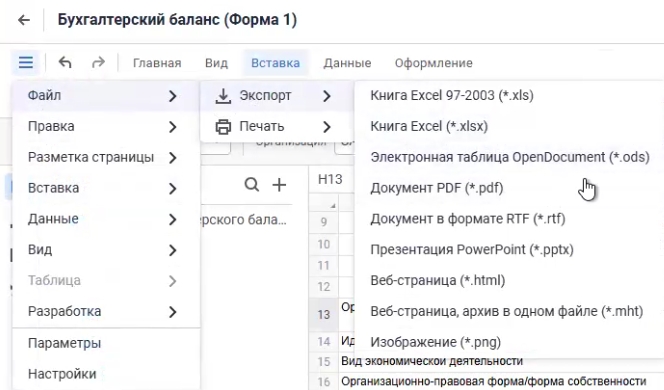Select row header 11
664x390 pixels.
click(x=324, y=266)
